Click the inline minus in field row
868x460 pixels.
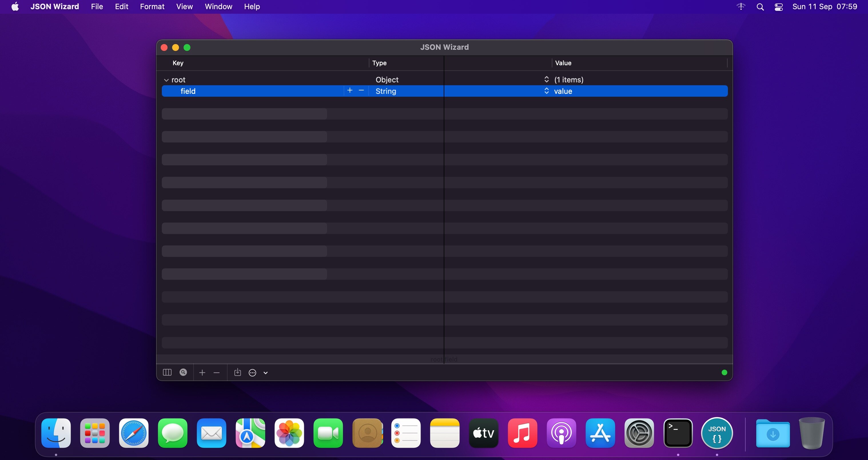pos(361,90)
